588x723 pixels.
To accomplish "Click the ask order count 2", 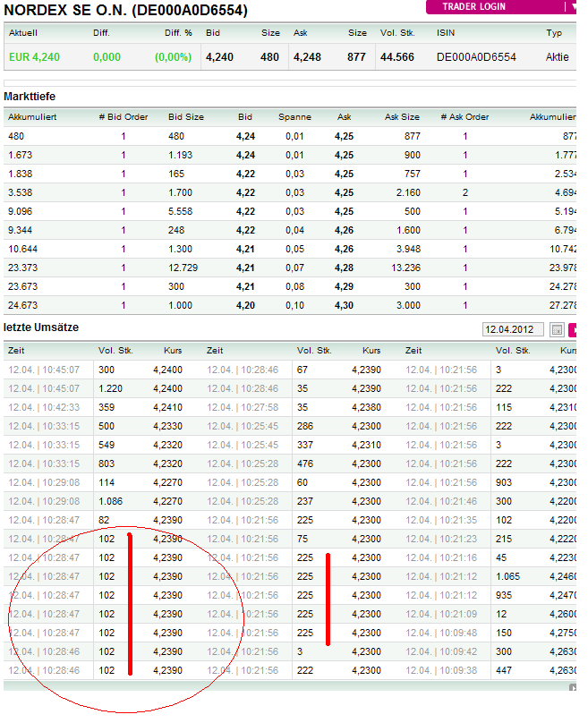I will click(464, 192).
